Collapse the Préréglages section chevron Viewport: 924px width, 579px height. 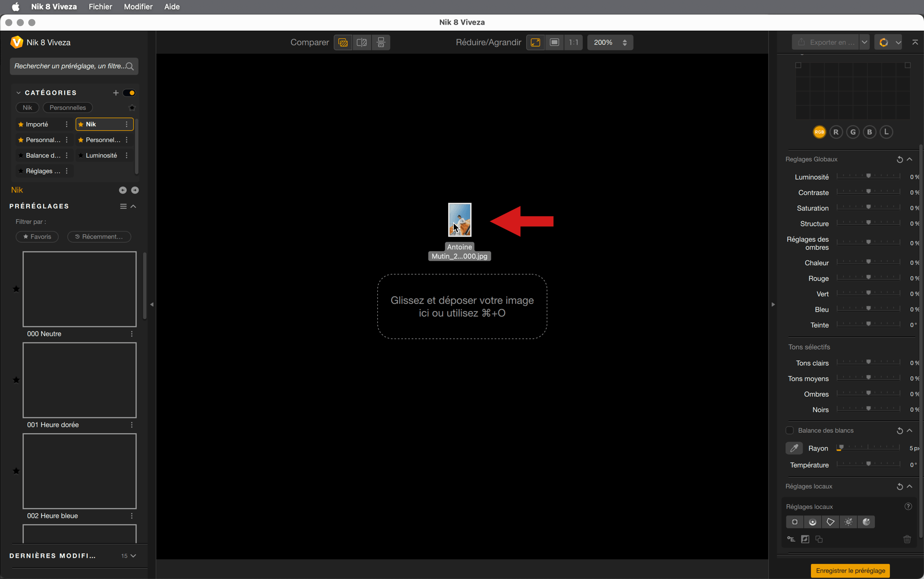click(x=133, y=206)
